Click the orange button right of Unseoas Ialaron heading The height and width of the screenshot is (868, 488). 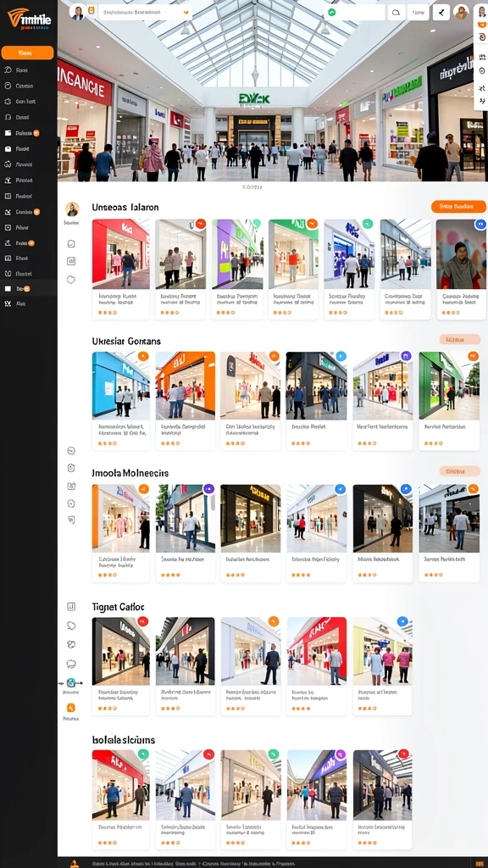[x=458, y=207]
